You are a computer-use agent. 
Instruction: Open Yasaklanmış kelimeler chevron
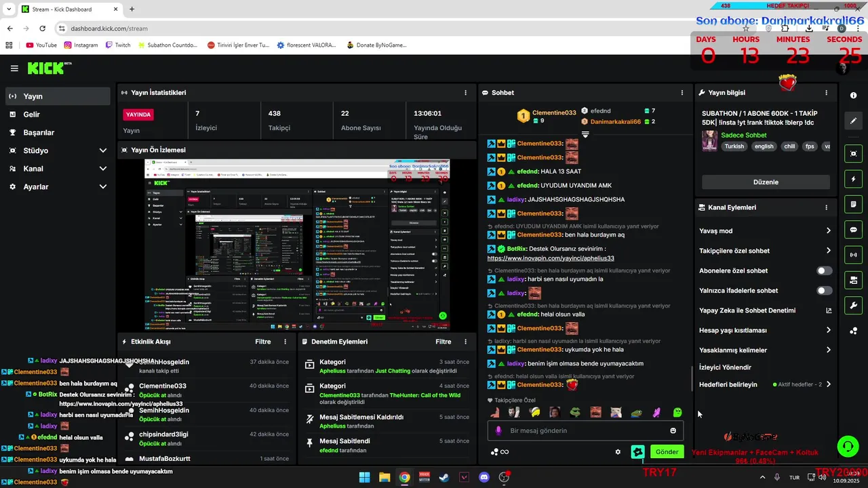click(x=828, y=350)
